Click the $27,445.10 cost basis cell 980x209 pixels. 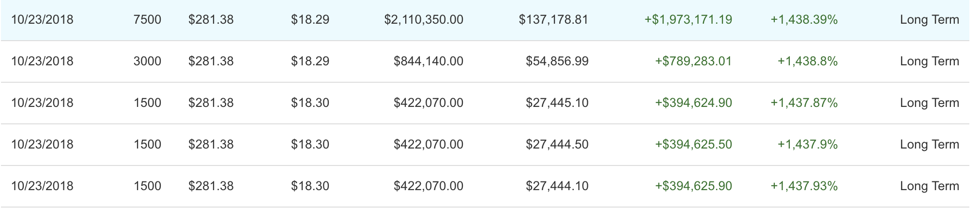557,103
